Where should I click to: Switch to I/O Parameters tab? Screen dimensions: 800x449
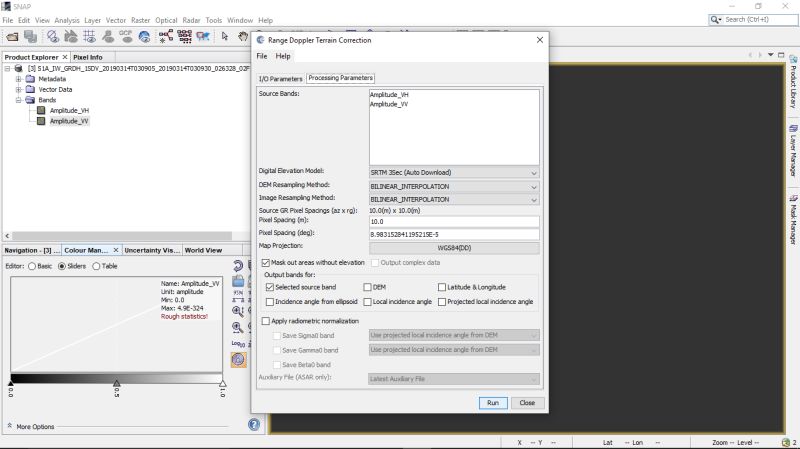tap(280, 79)
